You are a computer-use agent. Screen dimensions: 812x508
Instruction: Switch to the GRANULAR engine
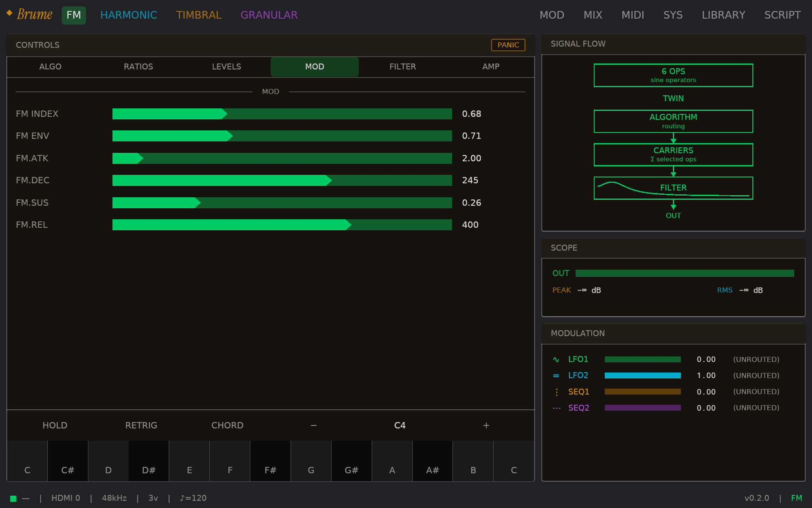269,15
